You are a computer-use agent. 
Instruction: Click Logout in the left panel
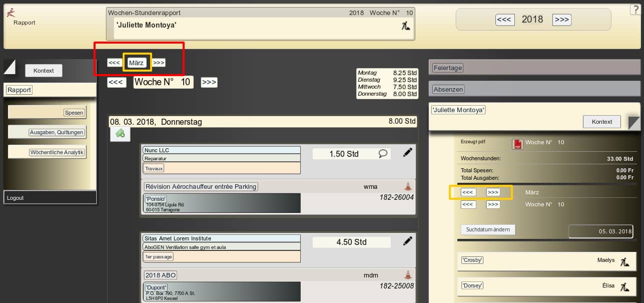tap(16, 198)
